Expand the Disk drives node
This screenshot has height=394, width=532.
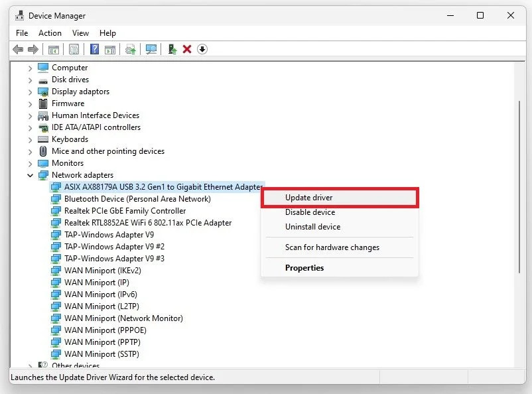pyautogui.click(x=31, y=80)
